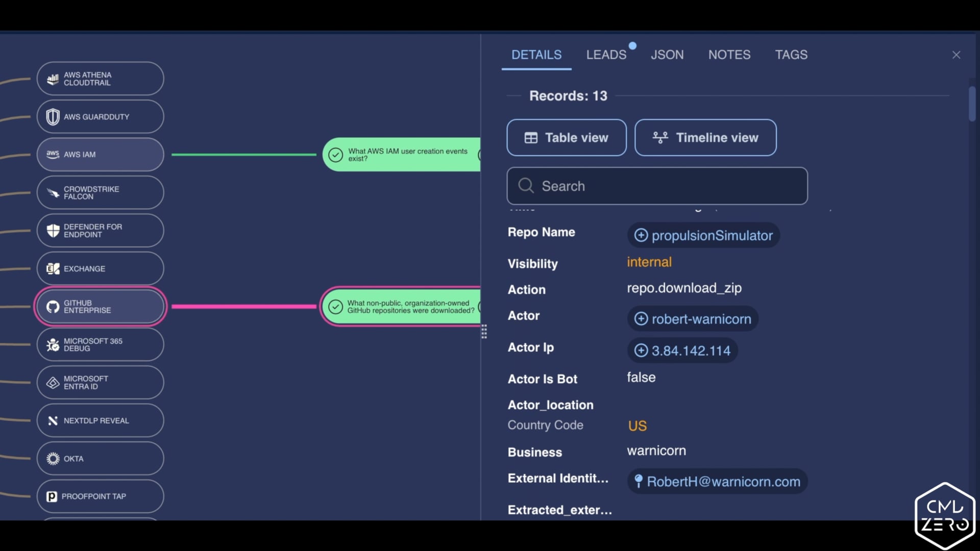Close the details panel
Viewport: 980px width, 551px height.
point(956,55)
